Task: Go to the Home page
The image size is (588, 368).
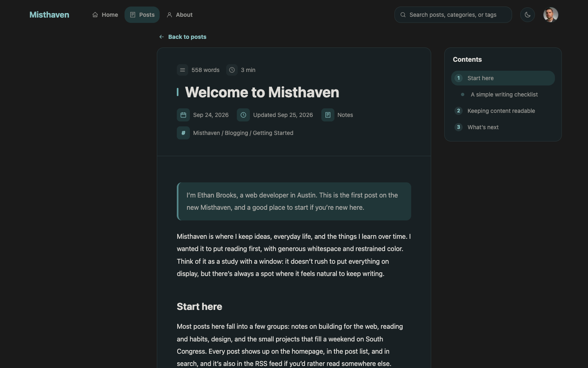Action: (x=105, y=15)
